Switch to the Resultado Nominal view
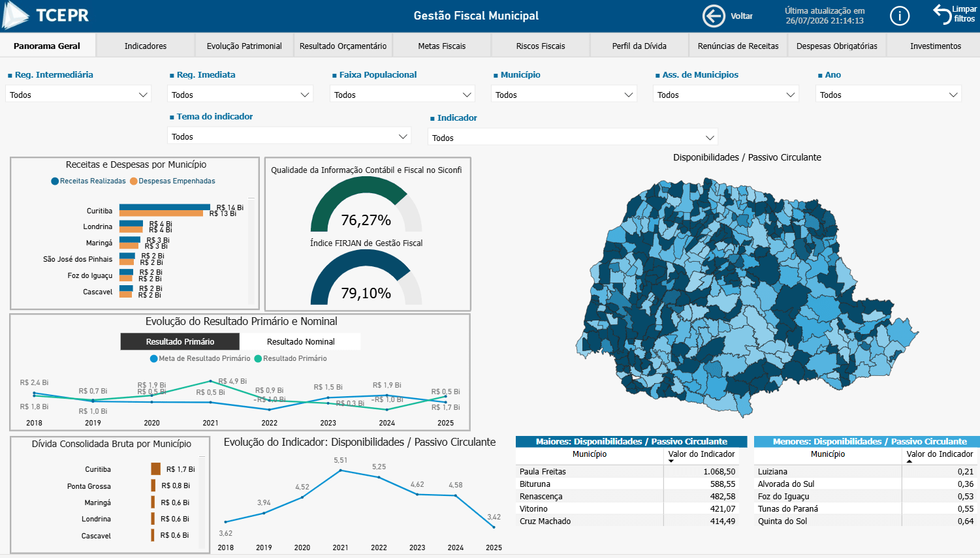 [x=300, y=341]
